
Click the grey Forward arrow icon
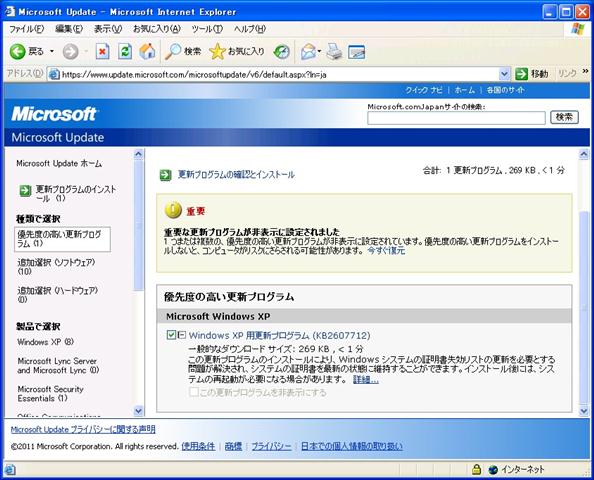70,52
